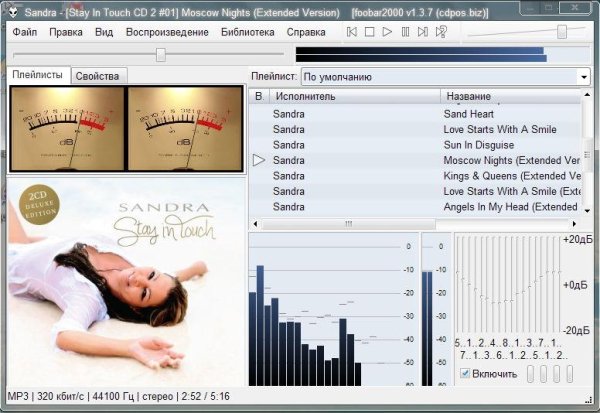Click the foobar2000 alien icon in title bar
This screenshot has height=413, width=600.
click(13, 12)
